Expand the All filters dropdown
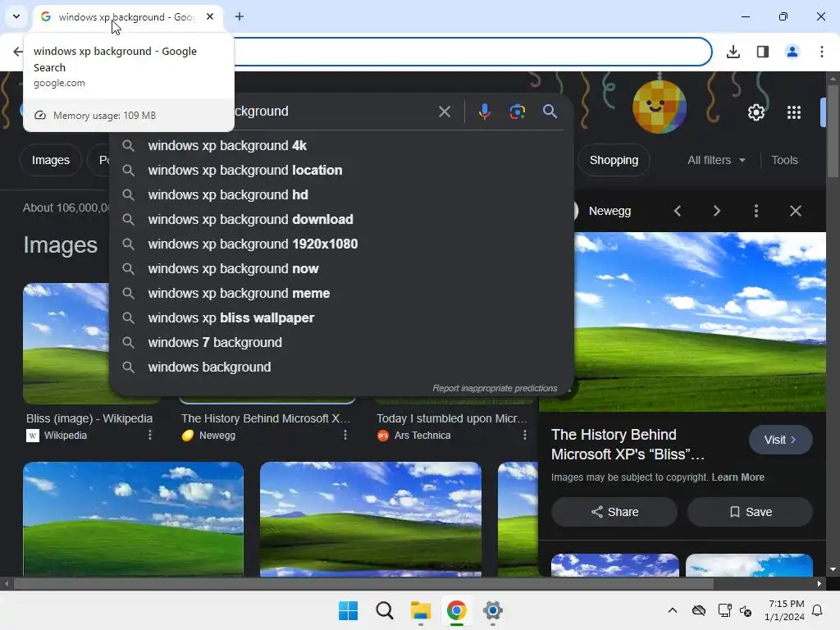The width and height of the screenshot is (840, 630). pyautogui.click(x=716, y=160)
